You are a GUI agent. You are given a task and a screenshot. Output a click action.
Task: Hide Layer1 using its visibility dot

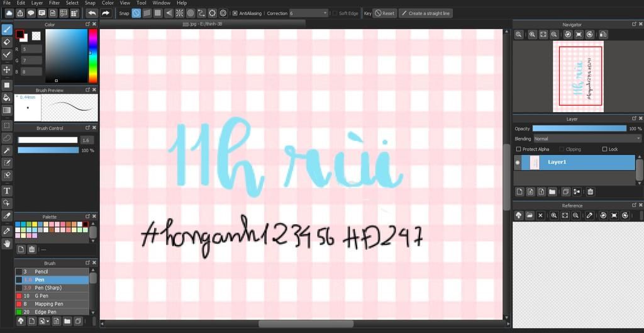(x=518, y=162)
